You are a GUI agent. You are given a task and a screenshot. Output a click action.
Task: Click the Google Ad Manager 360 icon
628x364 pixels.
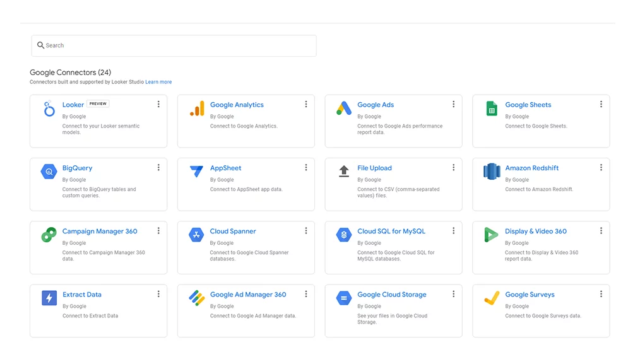[x=197, y=298]
